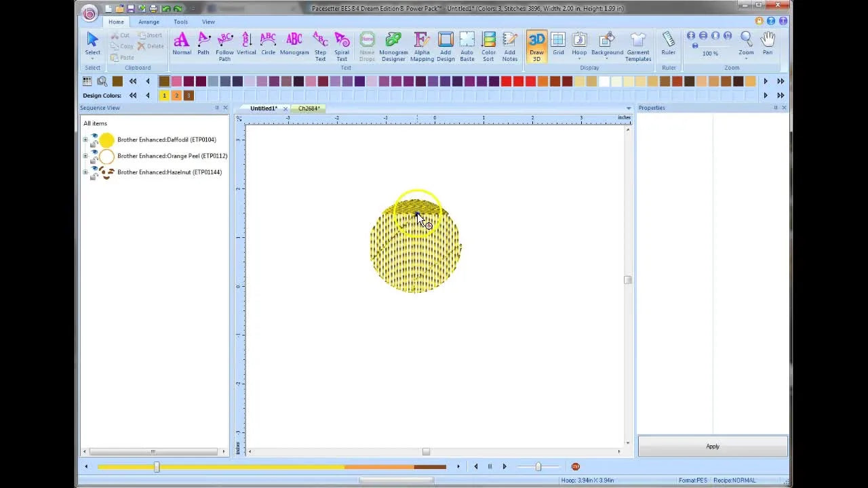Click the Undo arrow in quick access toolbar
868x488 pixels.
pyautogui.click(x=165, y=9)
